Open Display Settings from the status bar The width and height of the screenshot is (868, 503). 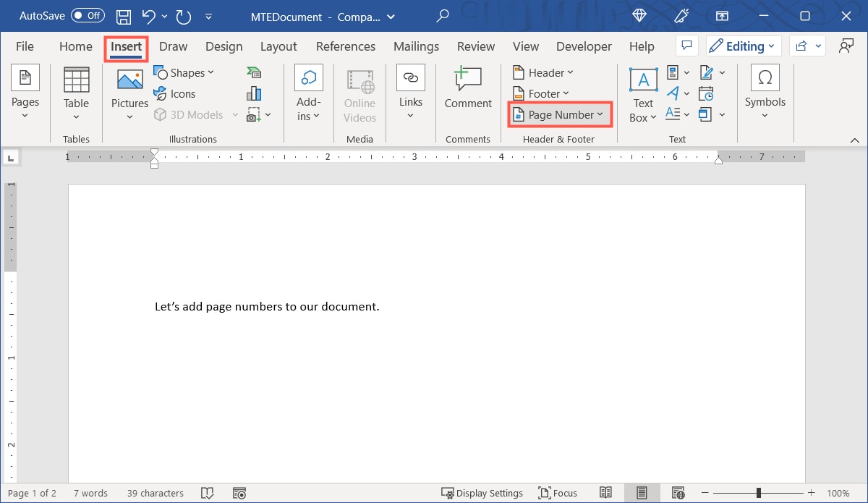coord(482,493)
